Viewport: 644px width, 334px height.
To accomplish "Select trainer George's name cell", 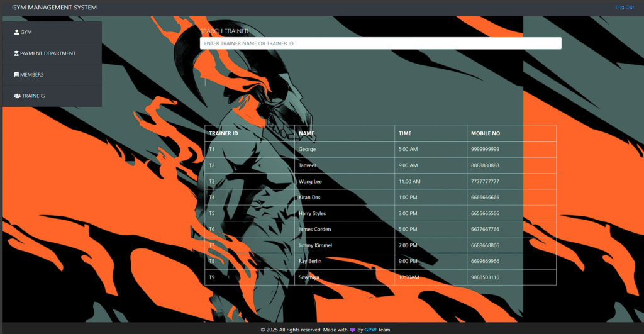I will click(x=345, y=150).
